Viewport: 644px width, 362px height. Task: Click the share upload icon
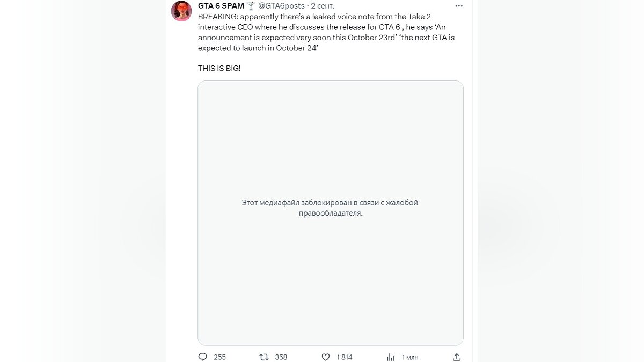pyautogui.click(x=457, y=357)
